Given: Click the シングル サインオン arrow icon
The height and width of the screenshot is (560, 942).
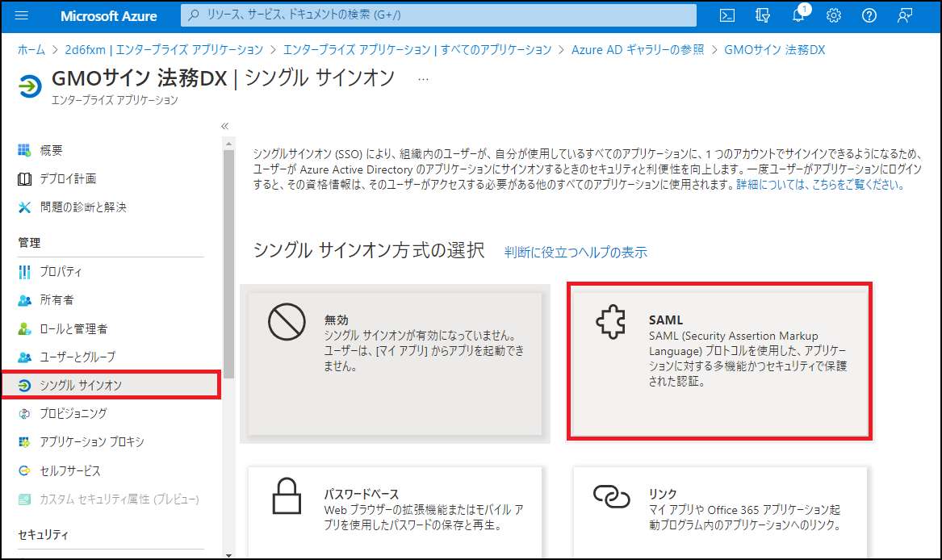Looking at the screenshot, I should pos(24,385).
